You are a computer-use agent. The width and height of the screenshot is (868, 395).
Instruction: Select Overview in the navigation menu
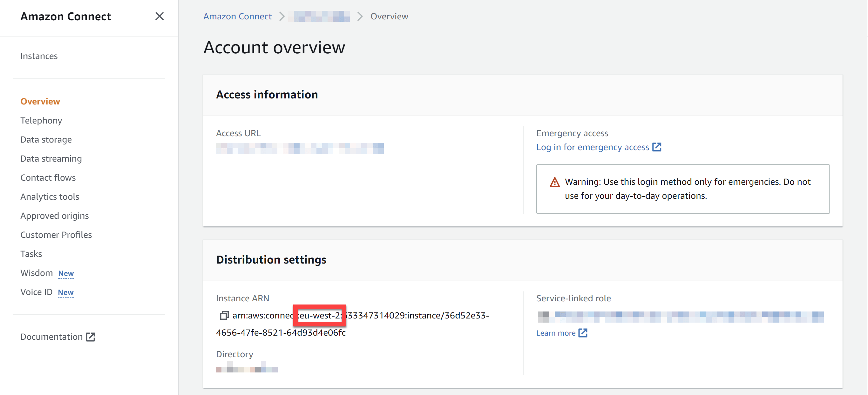pos(40,101)
